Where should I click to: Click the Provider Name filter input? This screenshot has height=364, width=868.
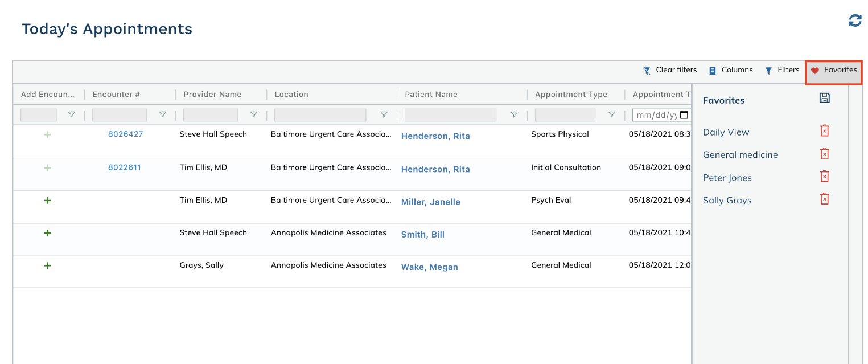pos(211,115)
